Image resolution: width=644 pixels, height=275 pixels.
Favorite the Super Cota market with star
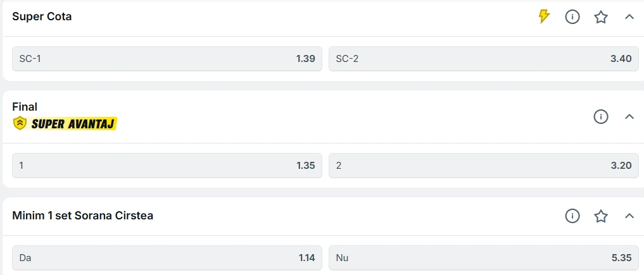601,17
